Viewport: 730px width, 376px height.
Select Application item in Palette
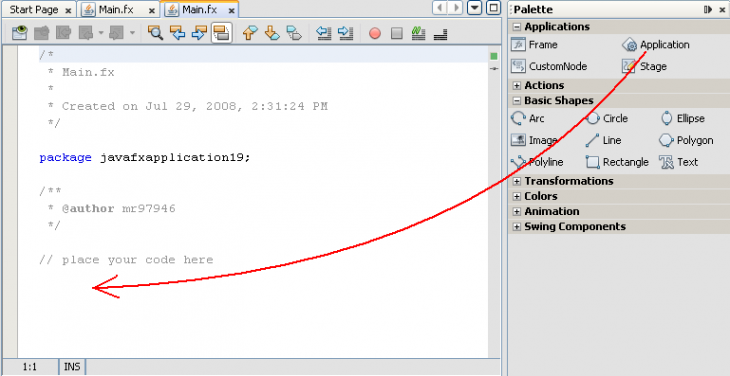click(x=656, y=45)
